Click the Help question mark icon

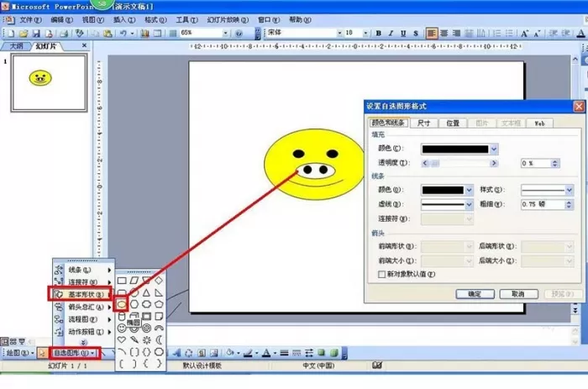pyautogui.click(x=239, y=34)
